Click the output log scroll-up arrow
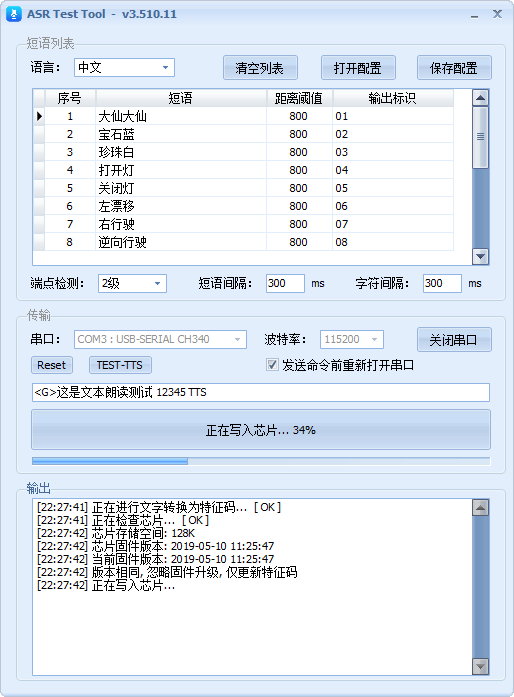514x697 pixels. [480, 507]
